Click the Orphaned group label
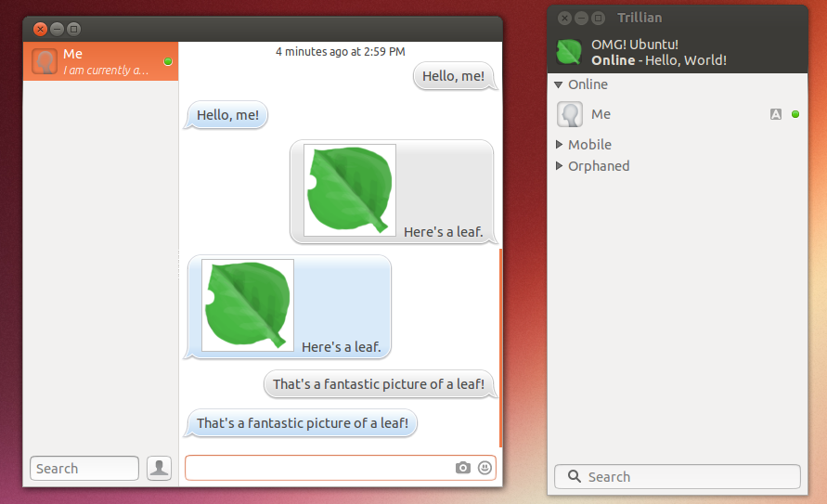This screenshot has width=827, height=504. click(x=599, y=166)
